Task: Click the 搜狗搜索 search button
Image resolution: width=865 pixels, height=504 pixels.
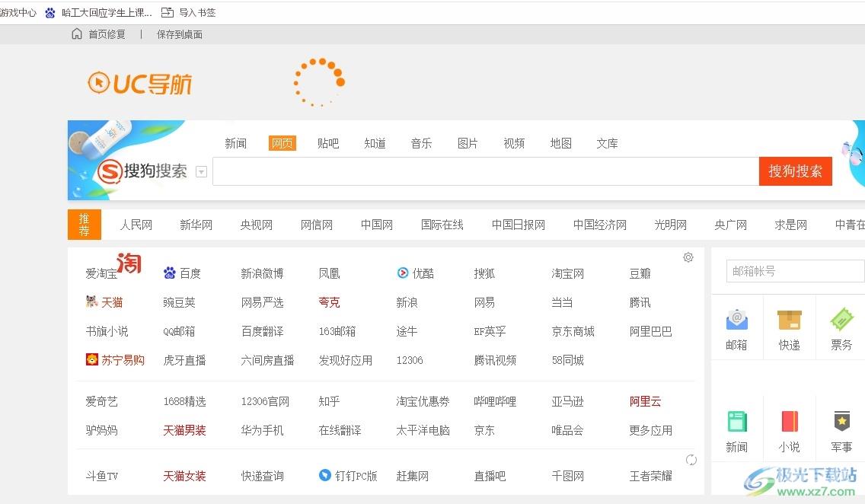Action: coord(795,171)
